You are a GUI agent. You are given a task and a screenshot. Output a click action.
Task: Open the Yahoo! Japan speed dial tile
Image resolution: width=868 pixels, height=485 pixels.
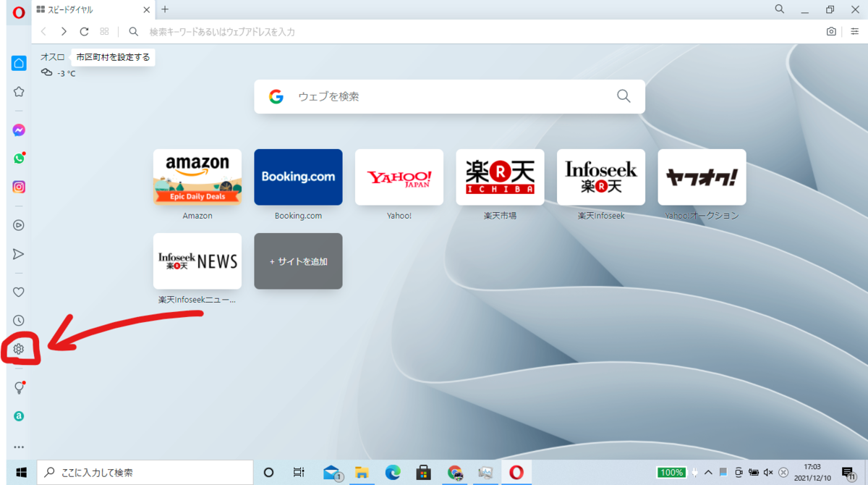point(399,177)
